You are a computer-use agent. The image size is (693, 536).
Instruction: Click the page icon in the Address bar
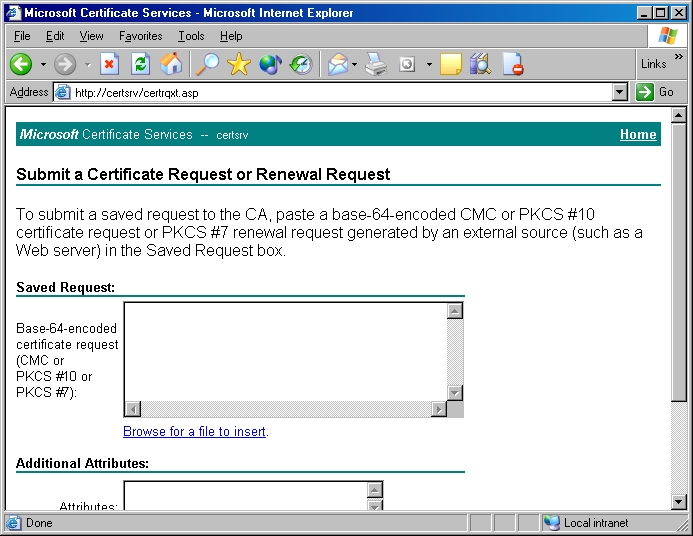(x=63, y=92)
